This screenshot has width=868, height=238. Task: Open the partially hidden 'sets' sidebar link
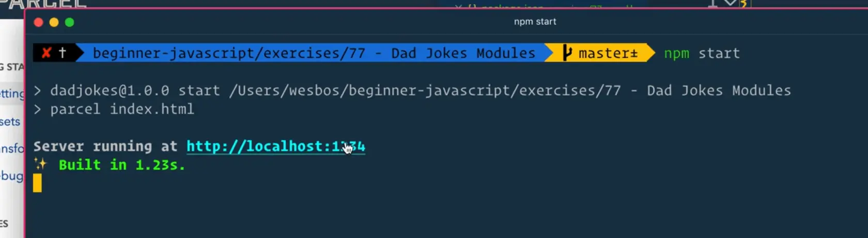(x=10, y=122)
